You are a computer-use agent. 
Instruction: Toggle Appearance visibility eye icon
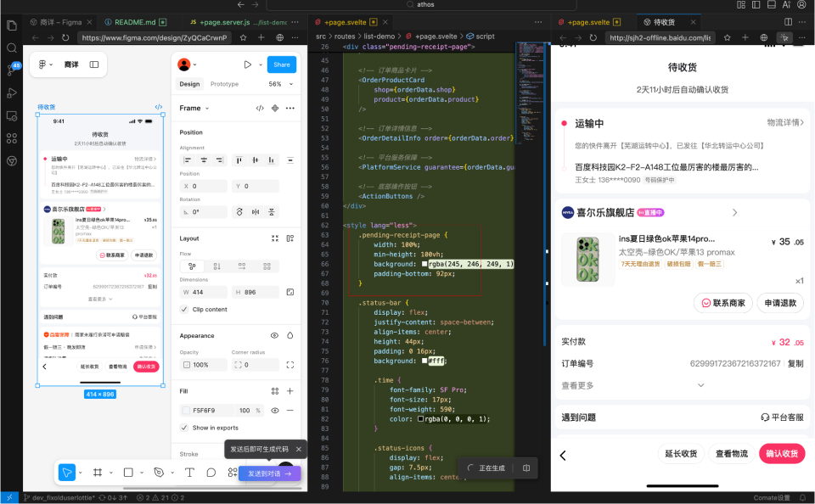(x=274, y=336)
